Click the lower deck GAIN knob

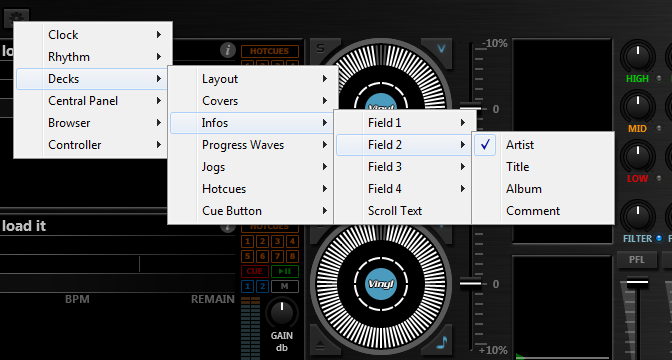[x=282, y=313]
